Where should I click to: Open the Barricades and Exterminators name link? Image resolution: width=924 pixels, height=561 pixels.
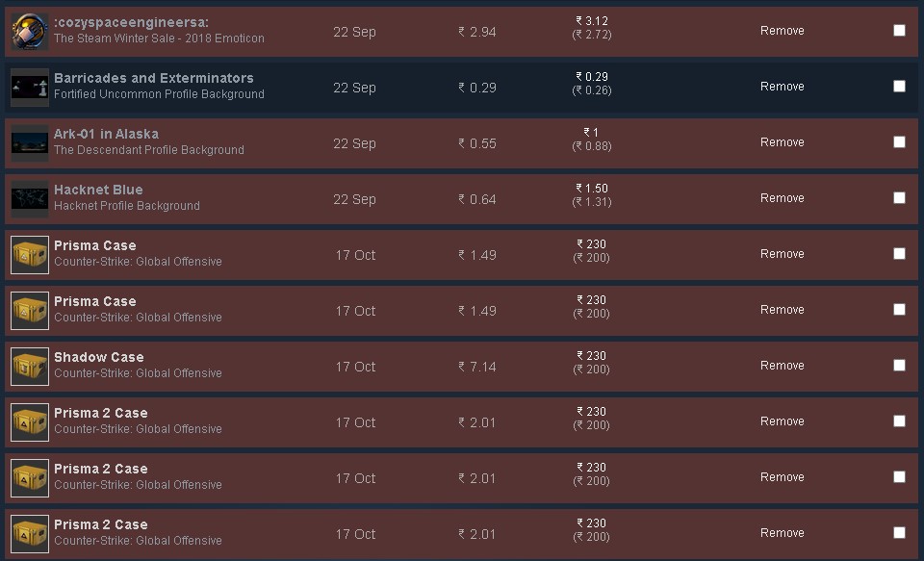click(153, 78)
